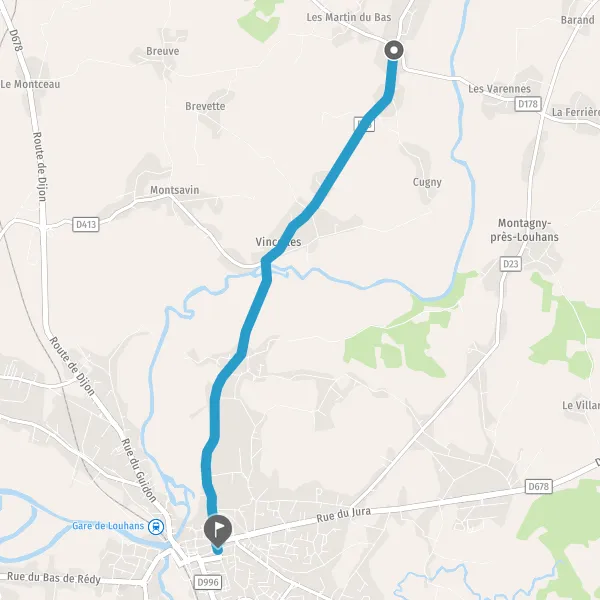Select the Les Martin du Bas label
The image size is (600, 600).
pyautogui.click(x=349, y=17)
